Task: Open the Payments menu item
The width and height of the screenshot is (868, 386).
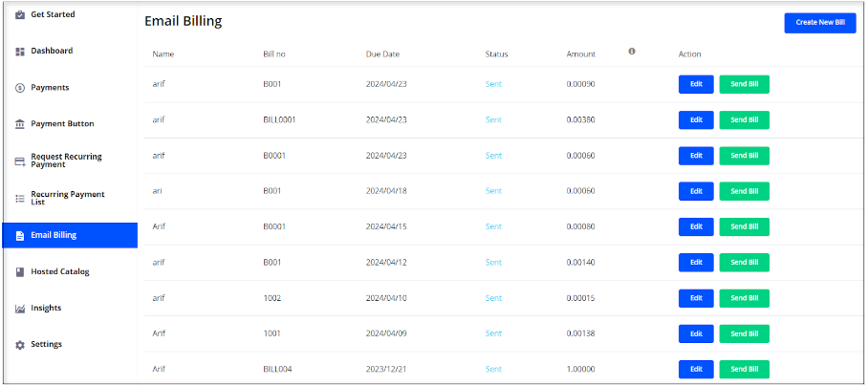Action: 50,88
